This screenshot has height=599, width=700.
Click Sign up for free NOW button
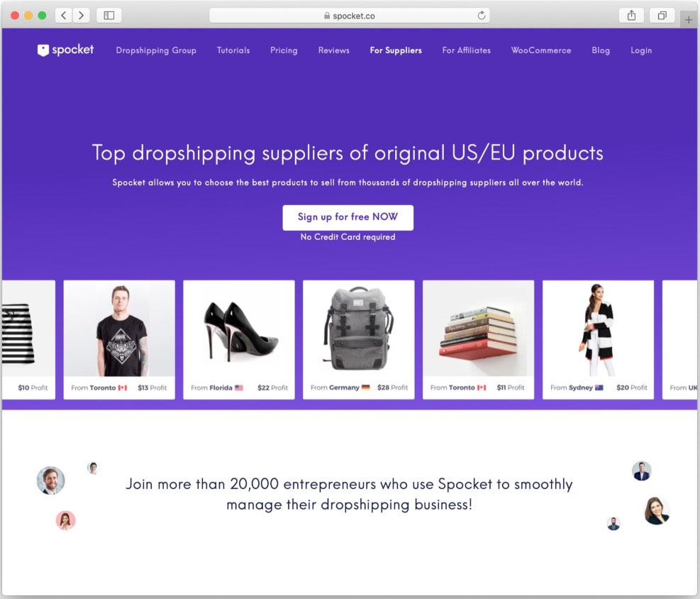coord(348,218)
